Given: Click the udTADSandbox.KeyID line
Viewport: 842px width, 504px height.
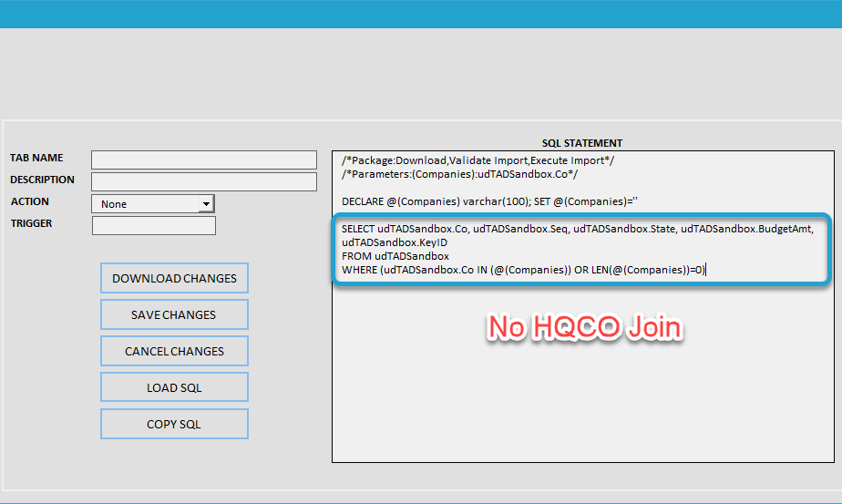Looking at the screenshot, I should point(395,242).
